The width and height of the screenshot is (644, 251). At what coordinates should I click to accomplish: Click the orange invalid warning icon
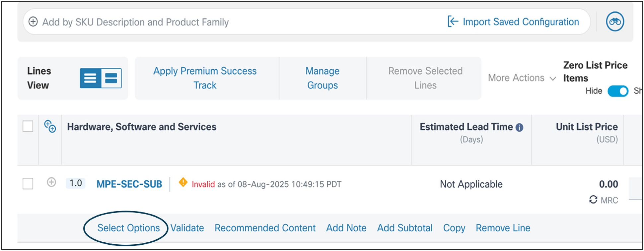point(183,182)
